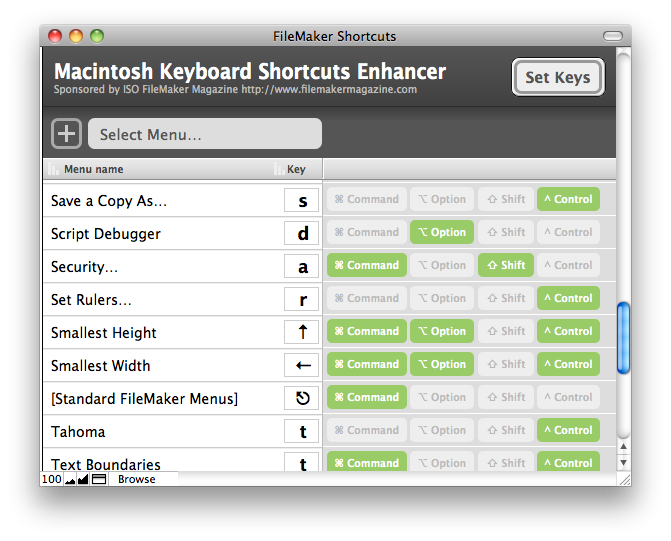Toggle Shift modifier for Security row

pos(505,265)
